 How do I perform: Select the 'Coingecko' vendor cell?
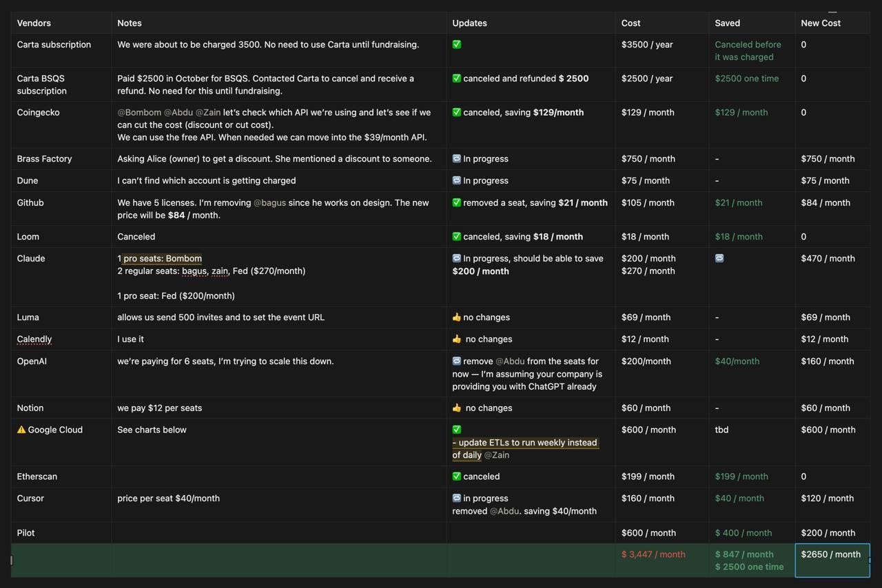[x=61, y=125]
